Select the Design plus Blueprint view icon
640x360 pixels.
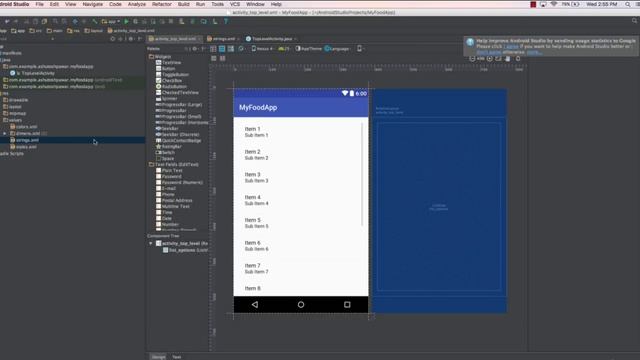click(231, 49)
